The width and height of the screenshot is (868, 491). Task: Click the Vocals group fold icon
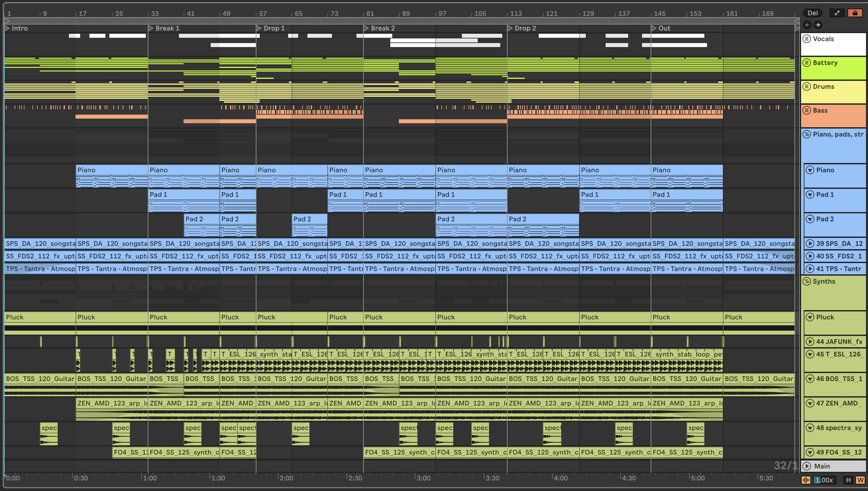pyautogui.click(x=806, y=39)
